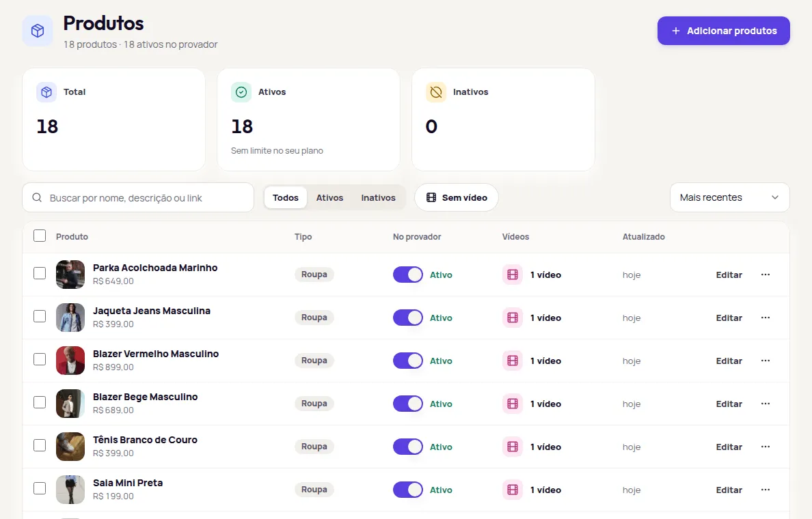
Task: Click the Tênis Branco de Couro product name
Action: tap(145, 440)
